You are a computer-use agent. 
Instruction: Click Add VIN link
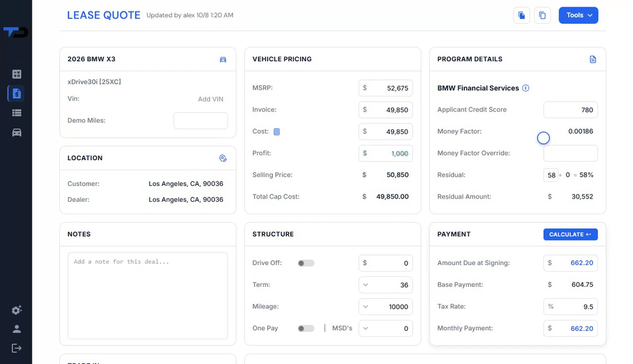210,99
